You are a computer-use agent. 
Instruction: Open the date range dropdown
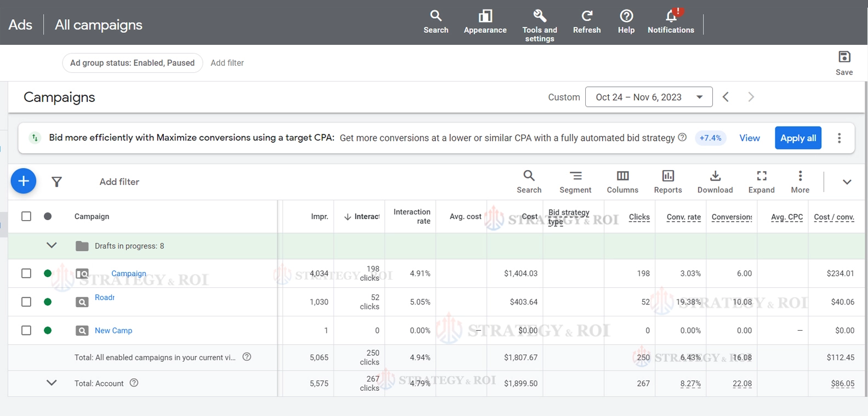tap(649, 97)
